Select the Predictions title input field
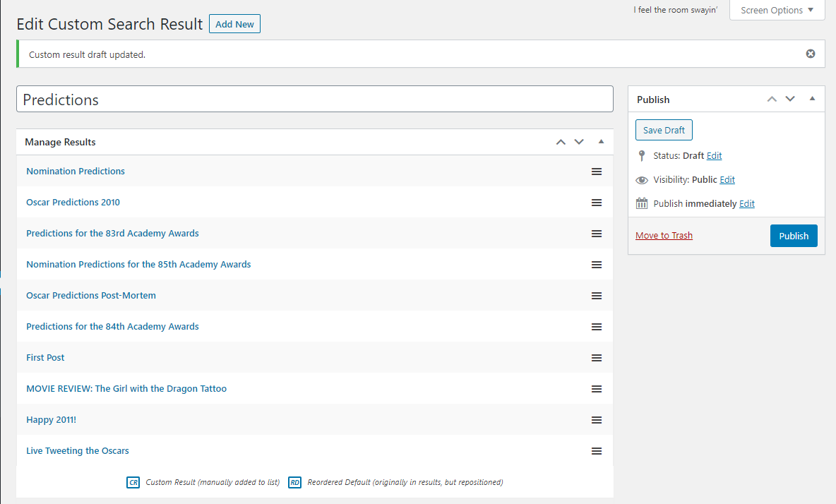Screen dimensions: 836x504 [314, 99]
